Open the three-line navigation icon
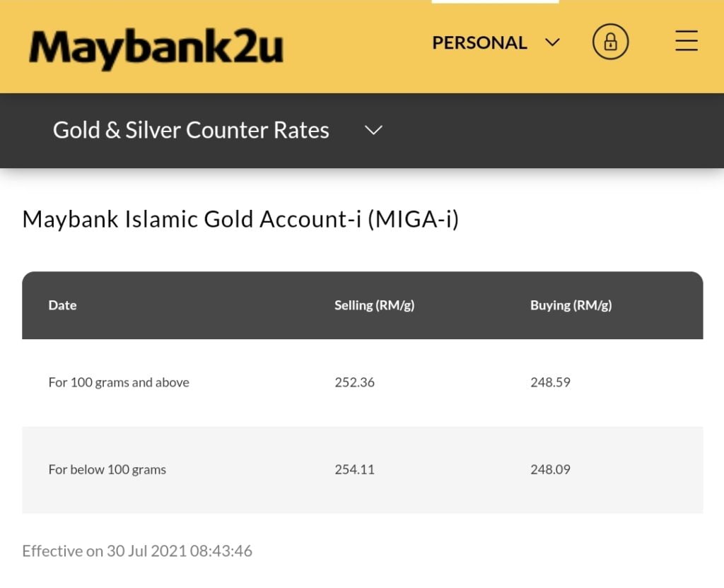Image resolution: width=724 pixels, height=588 pixels. (686, 42)
